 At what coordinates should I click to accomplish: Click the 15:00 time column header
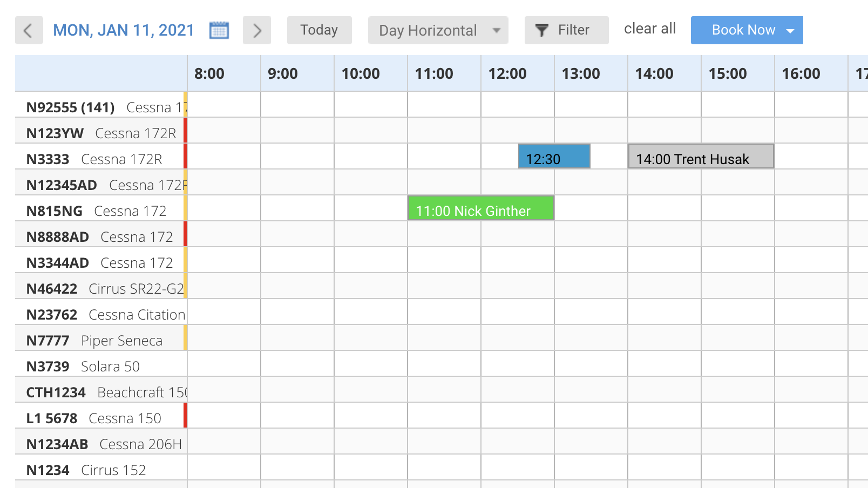tap(728, 73)
